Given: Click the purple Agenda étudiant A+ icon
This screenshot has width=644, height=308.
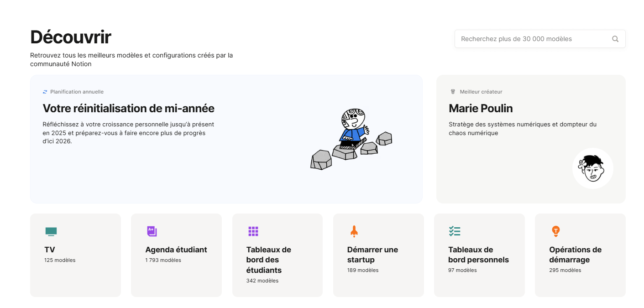Looking at the screenshot, I should (x=152, y=231).
